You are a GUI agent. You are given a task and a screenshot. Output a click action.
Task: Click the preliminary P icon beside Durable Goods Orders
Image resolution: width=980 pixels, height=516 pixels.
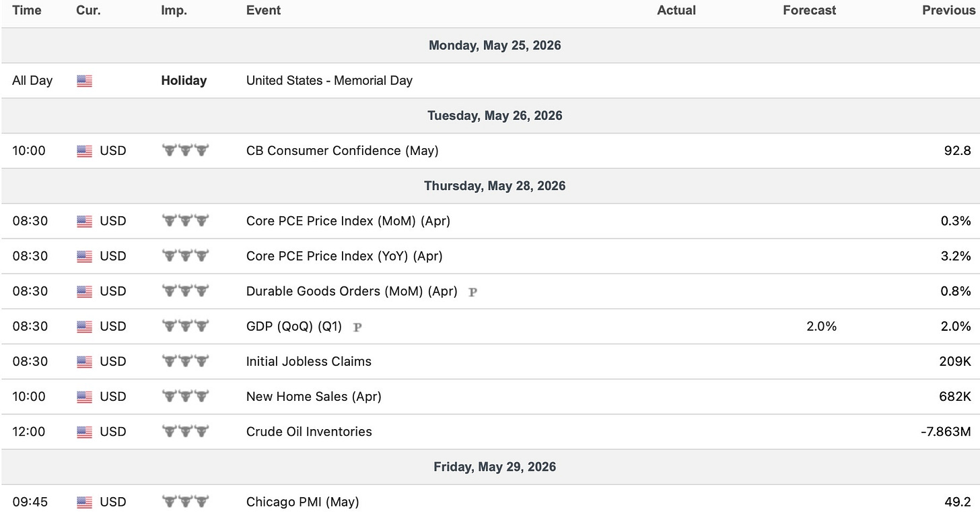coord(473,292)
